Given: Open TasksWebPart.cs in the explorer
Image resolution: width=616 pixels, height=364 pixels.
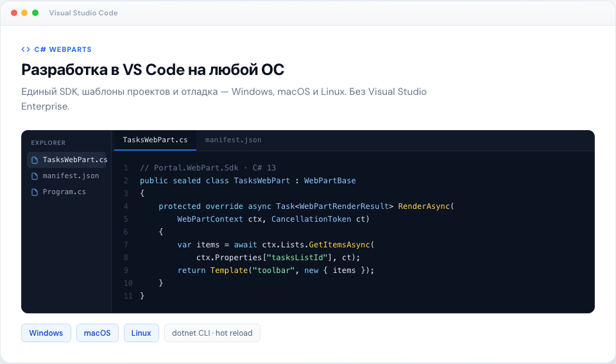Looking at the screenshot, I should pyautogui.click(x=66, y=160).
